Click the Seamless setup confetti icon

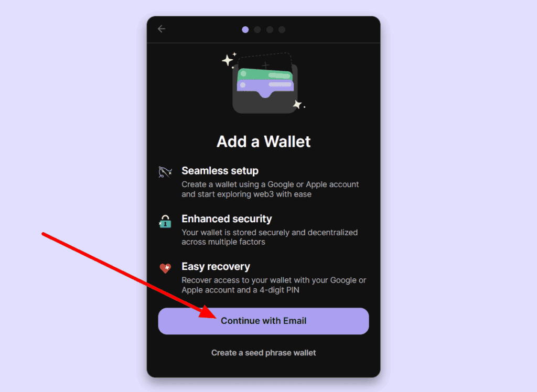pos(165,172)
